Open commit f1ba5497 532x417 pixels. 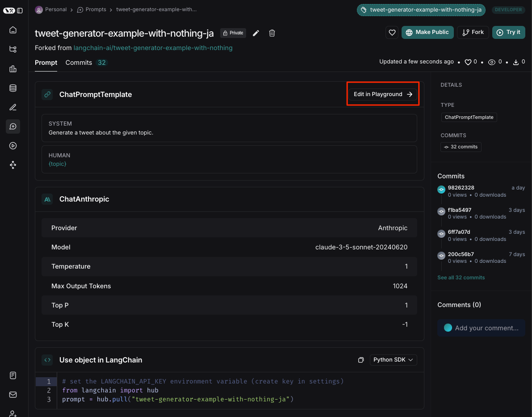click(459, 210)
